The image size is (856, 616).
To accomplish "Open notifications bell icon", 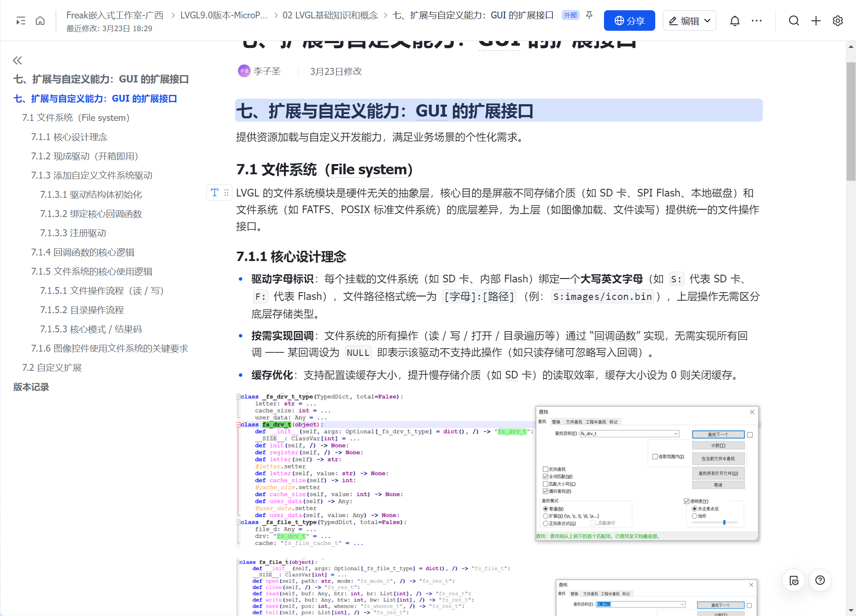I will point(735,21).
